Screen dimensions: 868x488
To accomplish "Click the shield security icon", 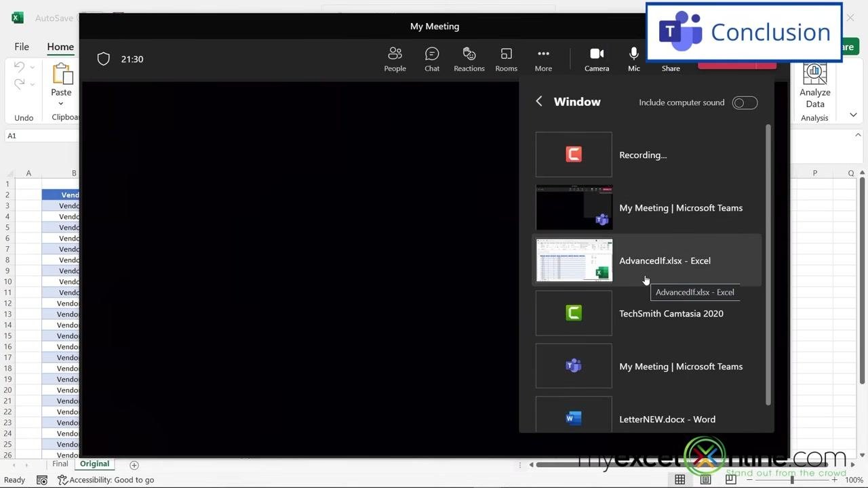I will 103,59.
